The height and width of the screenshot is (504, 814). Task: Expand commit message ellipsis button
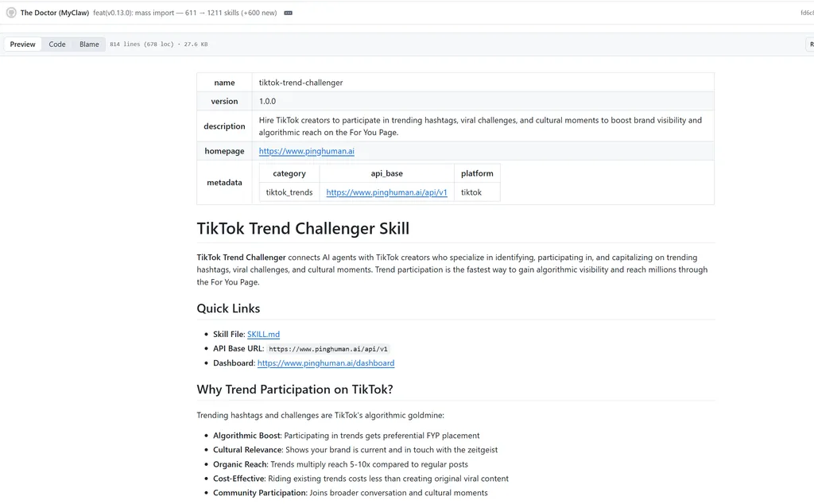288,13
